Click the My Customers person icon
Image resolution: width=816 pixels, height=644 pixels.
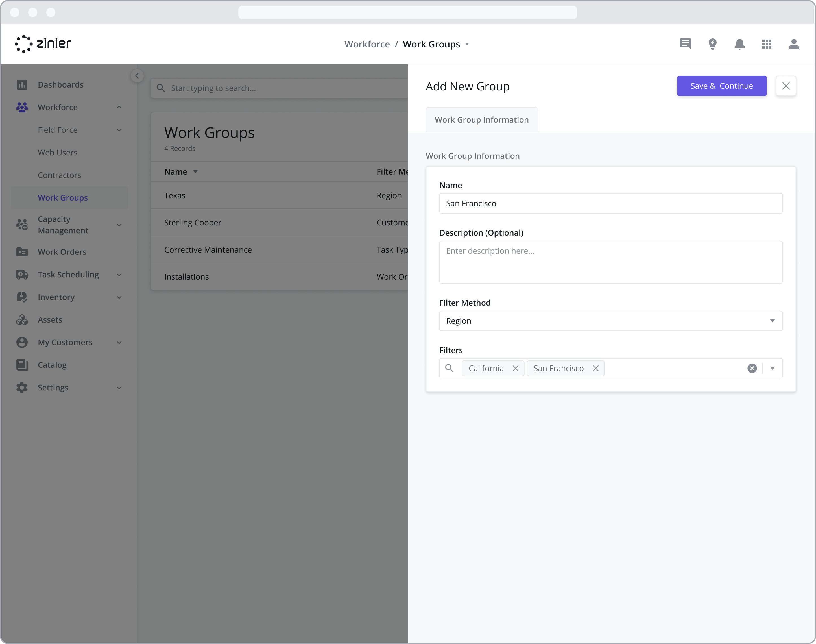22,342
